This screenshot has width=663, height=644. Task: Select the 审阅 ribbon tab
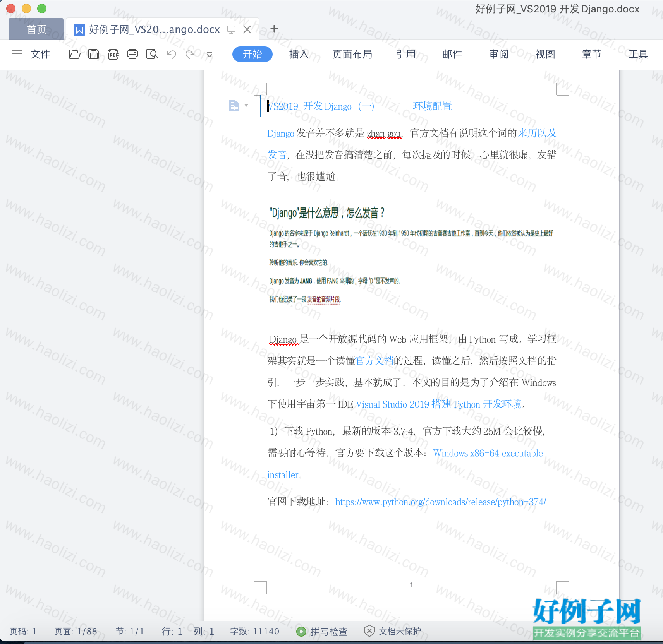pos(499,54)
